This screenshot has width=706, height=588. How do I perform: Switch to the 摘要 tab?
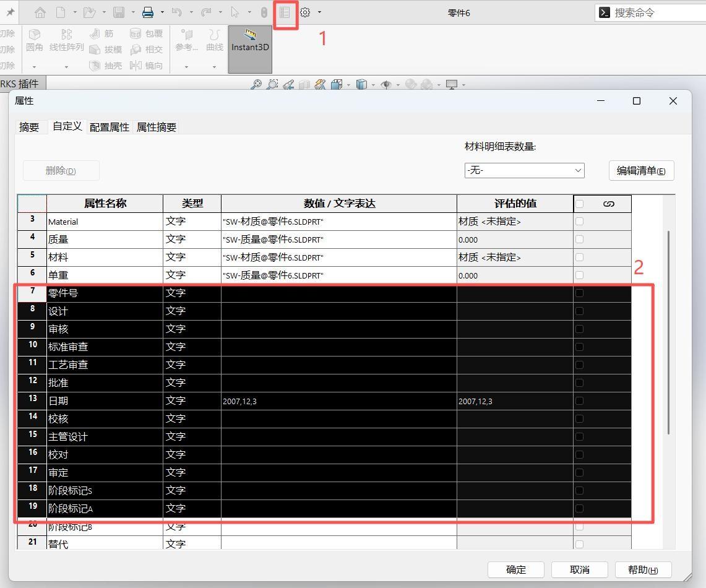[x=29, y=127]
